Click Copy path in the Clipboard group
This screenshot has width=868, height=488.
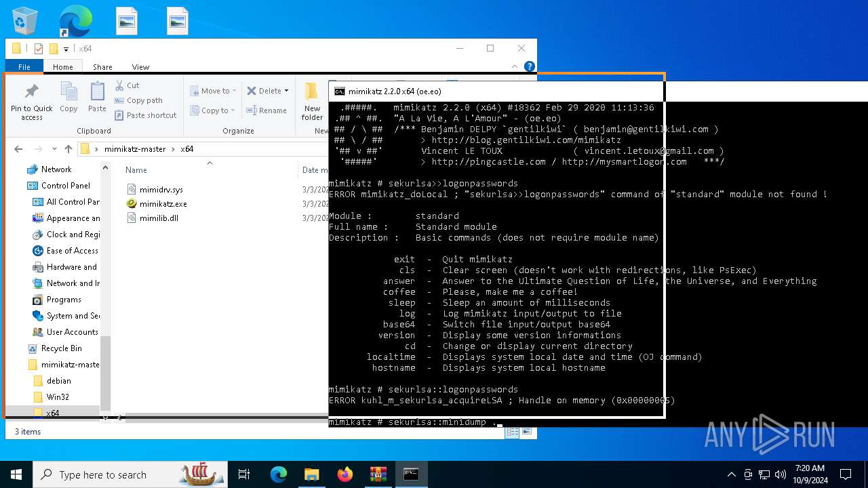coord(138,100)
